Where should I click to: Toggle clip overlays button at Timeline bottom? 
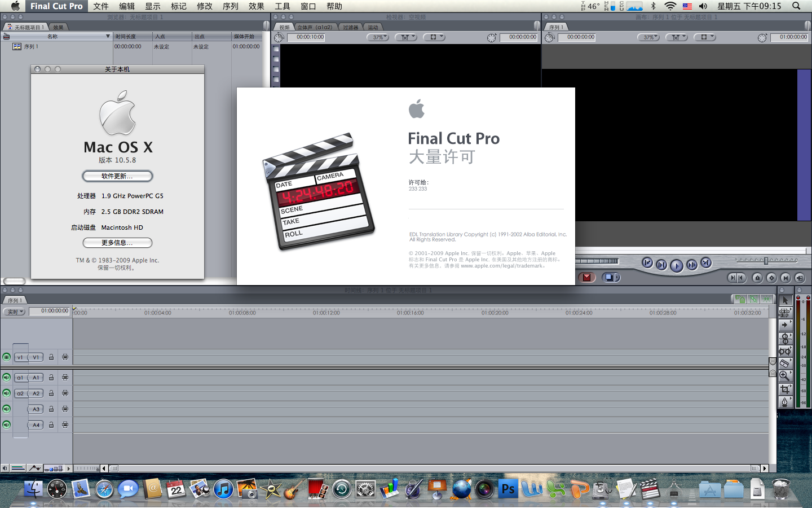(35, 468)
